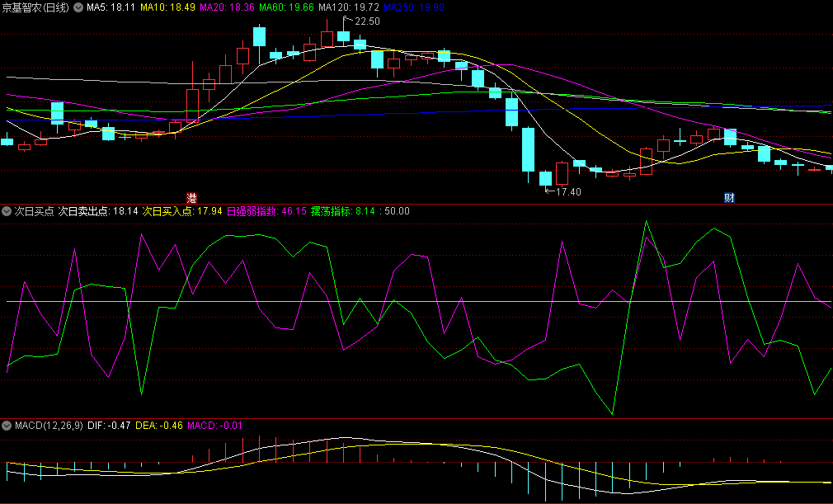
Task: Click the MA60: 19.66 label
Action: [286, 7]
